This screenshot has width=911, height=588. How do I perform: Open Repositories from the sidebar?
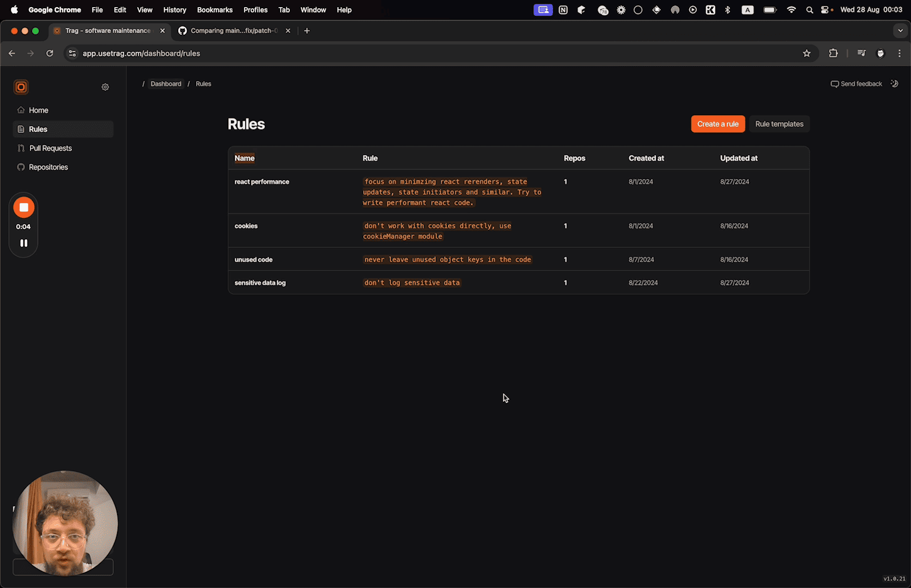pyautogui.click(x=48, y=167)
